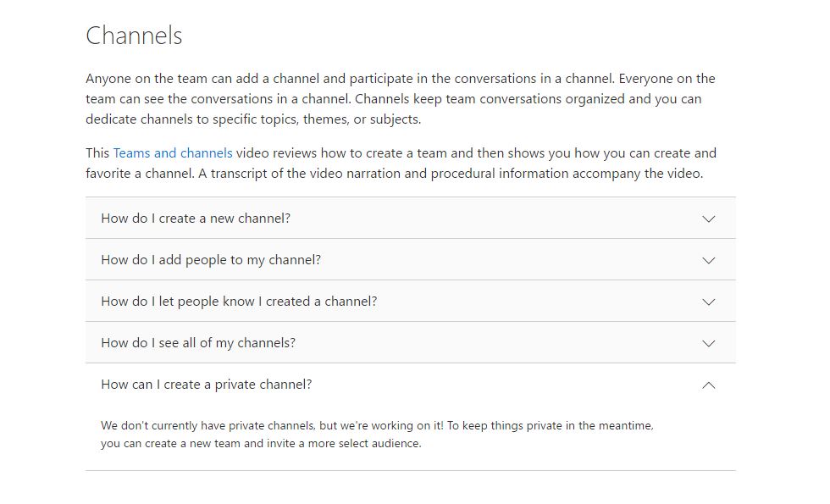The image size is (830, 504).
Task: Click the word 'This' before the Teams link
Action: pyautogui.click(x=97, y=153)
